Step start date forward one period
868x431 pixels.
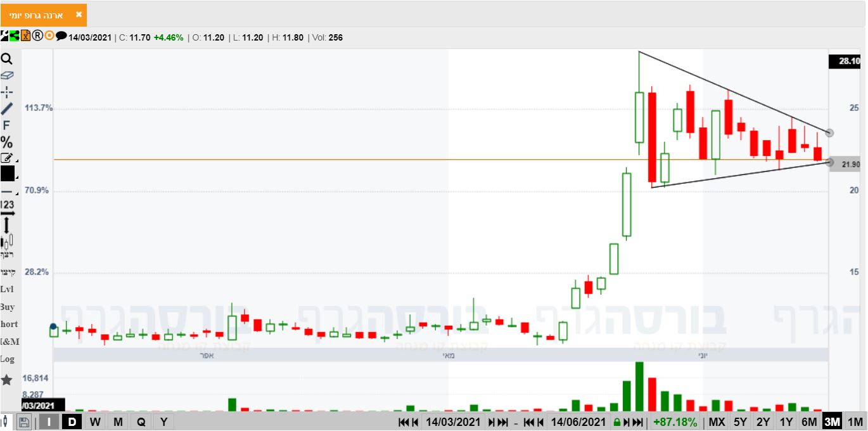(491, 423)
